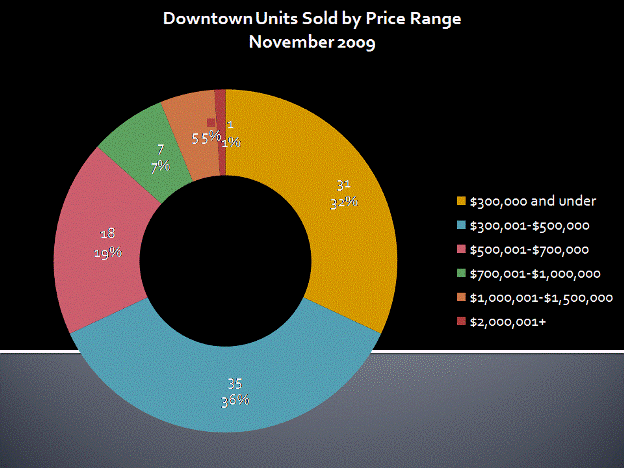Select legend label "$300,001-$500,000"
This screenshot has height=468, width=624.
[530, 226]
